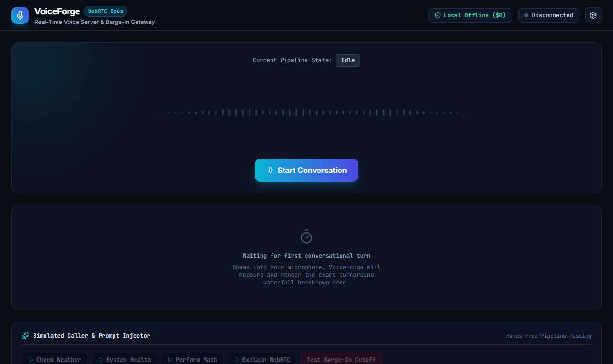Click 'Real-Time Voice Server & Barge-In Gateway' subtitle

click(x=94, y=22)
